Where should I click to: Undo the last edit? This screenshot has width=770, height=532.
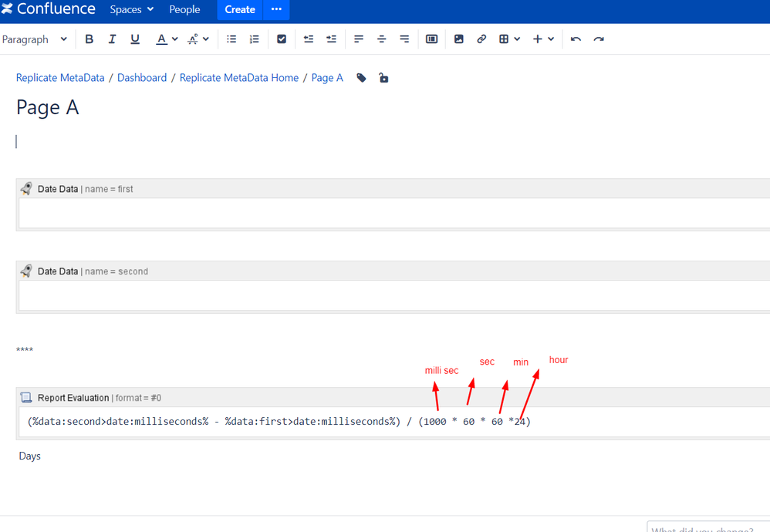coord(576,39)
